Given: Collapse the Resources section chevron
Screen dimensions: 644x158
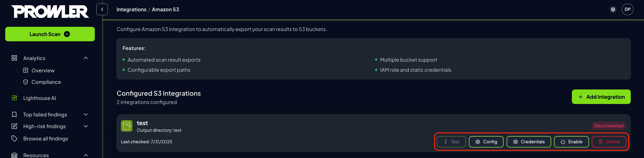Looking at the screenshot, I should pos(86,155).
